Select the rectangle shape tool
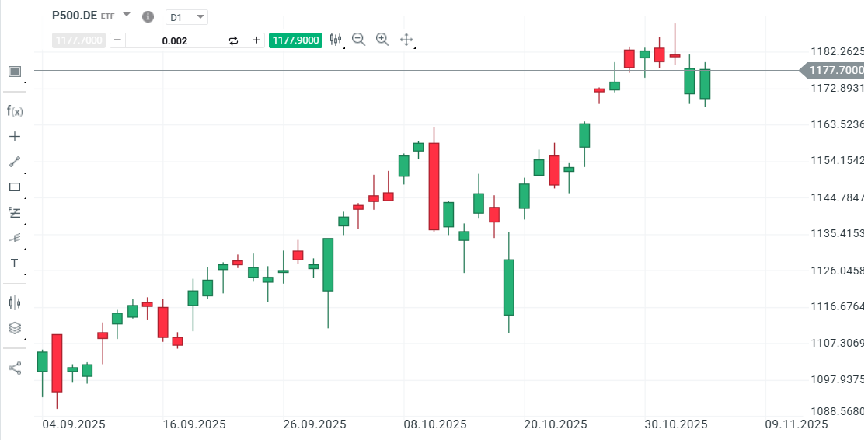Viewport: 868px width, 440px height. (15, 187)
